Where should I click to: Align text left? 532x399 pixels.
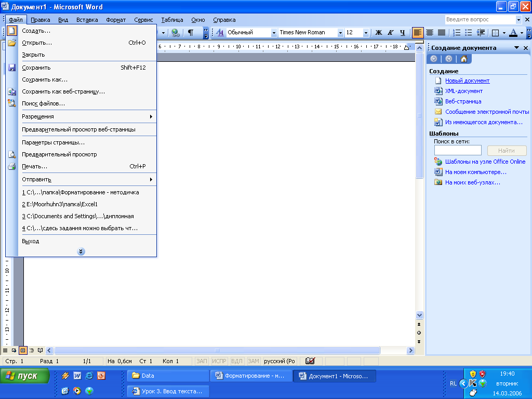pyautogui.click(x=417, y=33)
